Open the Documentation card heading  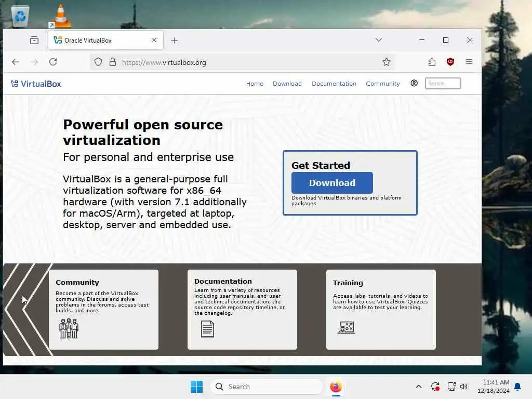[223, 281]
